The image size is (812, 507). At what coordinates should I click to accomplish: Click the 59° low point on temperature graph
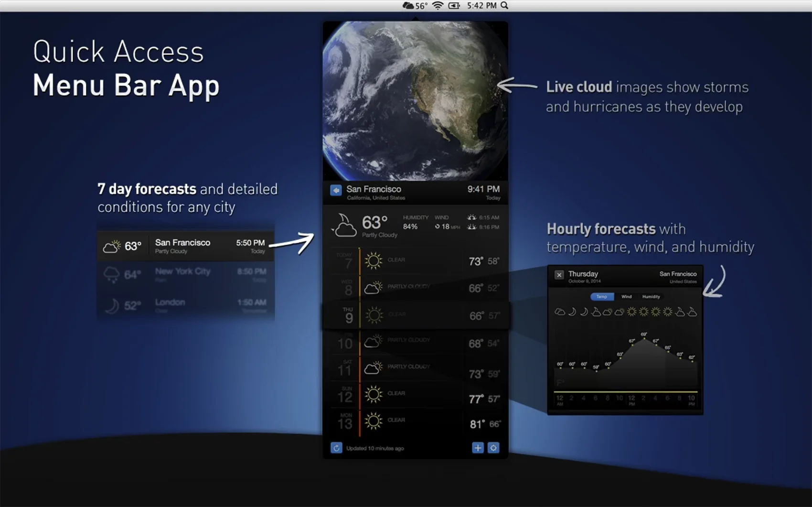click(x=596, y=370)
